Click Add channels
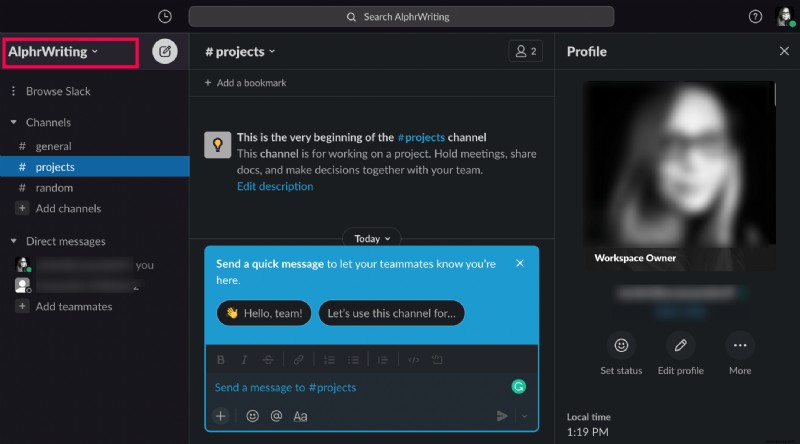The height and width of the screenshot is (444, 800). tap(68, 209)
